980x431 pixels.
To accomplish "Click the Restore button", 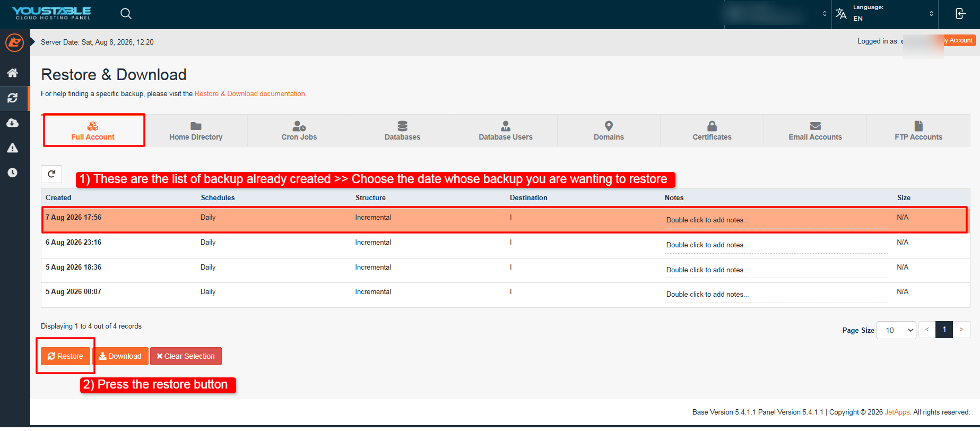I will pos(65,356).
